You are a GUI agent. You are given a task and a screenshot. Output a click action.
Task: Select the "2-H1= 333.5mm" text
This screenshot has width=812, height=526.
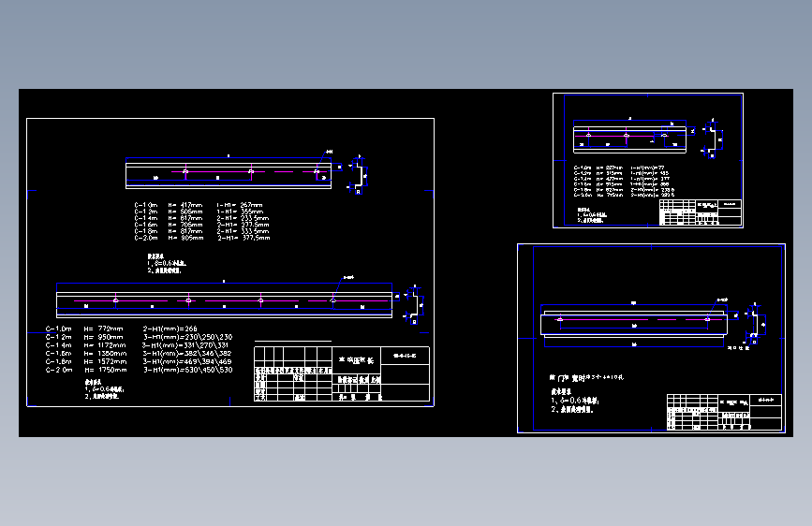point(243,231)
